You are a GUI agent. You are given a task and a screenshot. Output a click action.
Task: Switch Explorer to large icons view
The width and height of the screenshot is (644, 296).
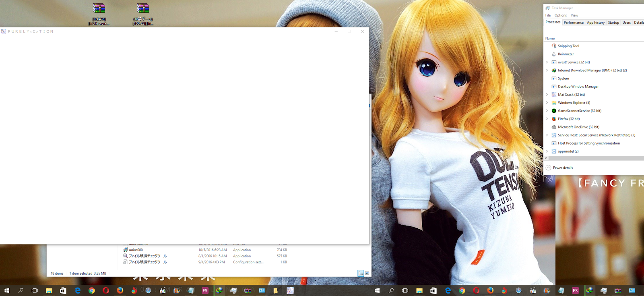point(367,273)
